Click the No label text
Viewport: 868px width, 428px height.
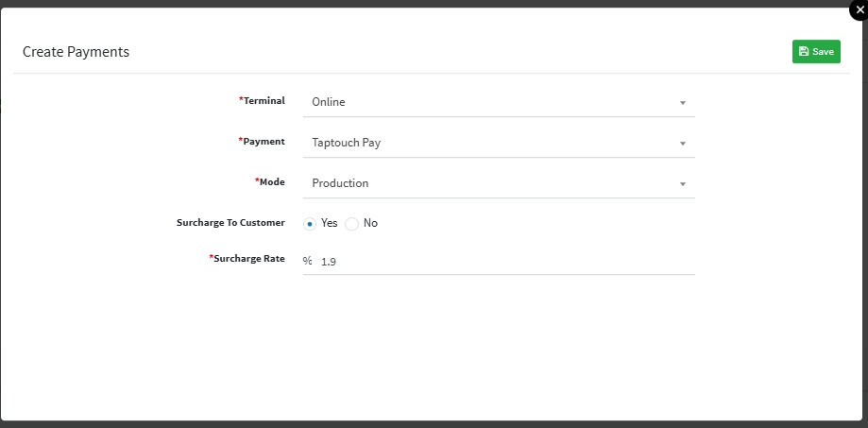(x=370, y=223)
